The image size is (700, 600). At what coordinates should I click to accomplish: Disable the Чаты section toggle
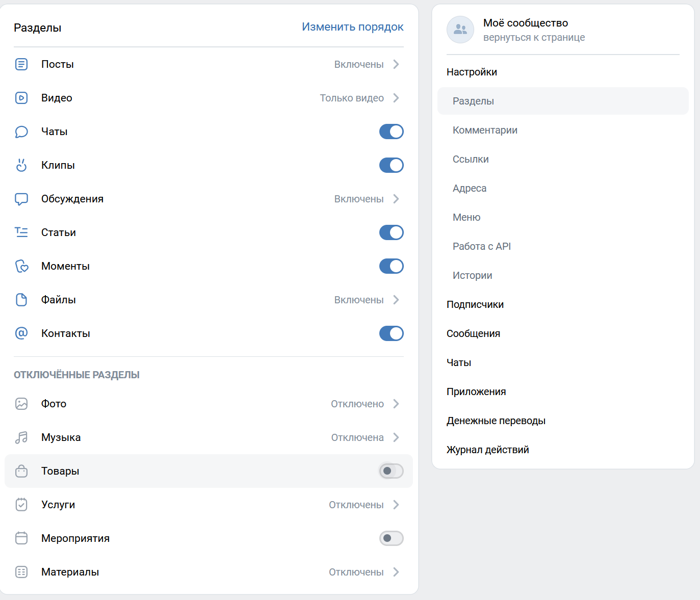[x=391, y=132]
